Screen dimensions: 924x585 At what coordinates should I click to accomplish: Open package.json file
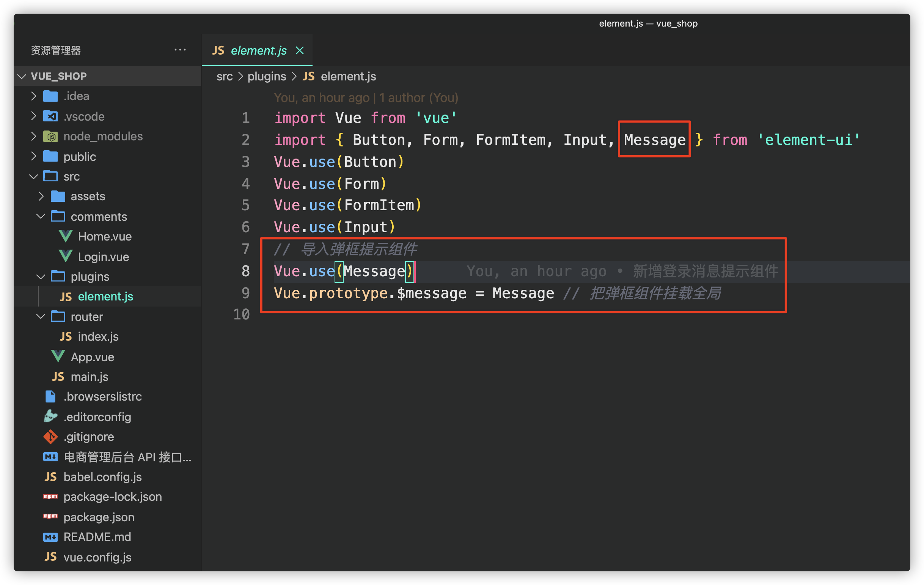pos(107,517)
